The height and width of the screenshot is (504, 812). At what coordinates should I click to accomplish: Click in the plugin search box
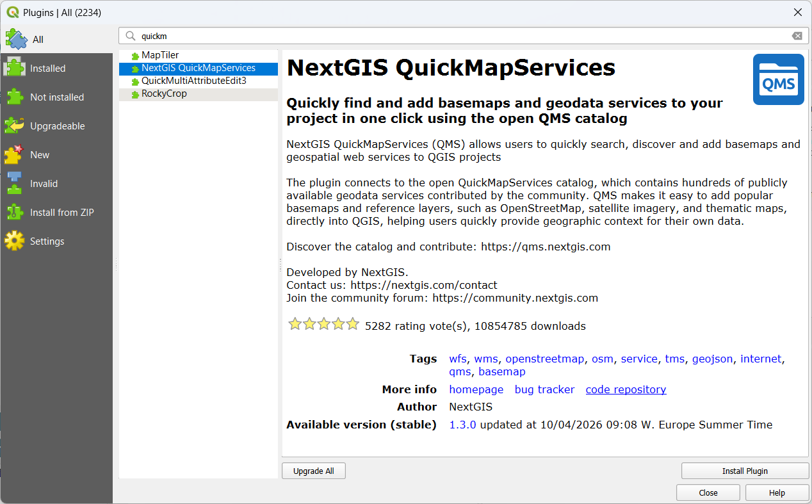point(448,36)
